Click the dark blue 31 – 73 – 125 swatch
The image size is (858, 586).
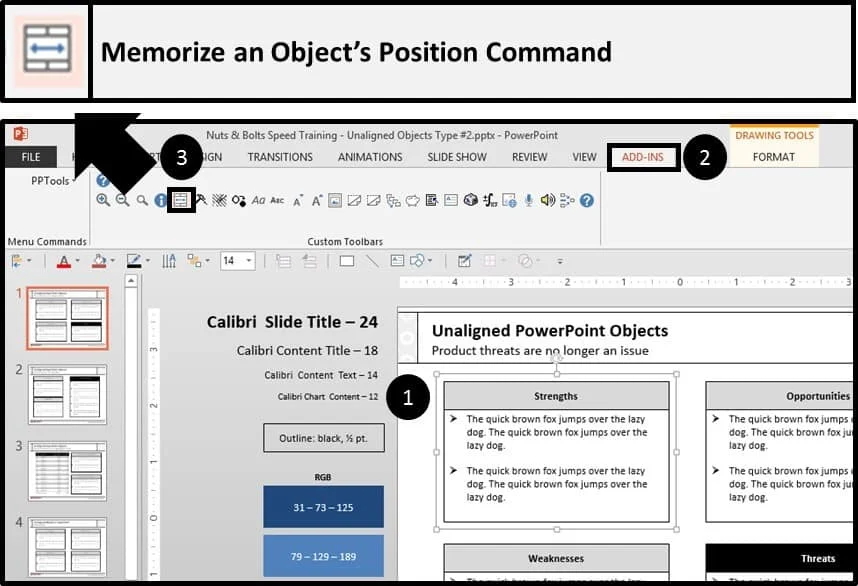tap(323, 507)
